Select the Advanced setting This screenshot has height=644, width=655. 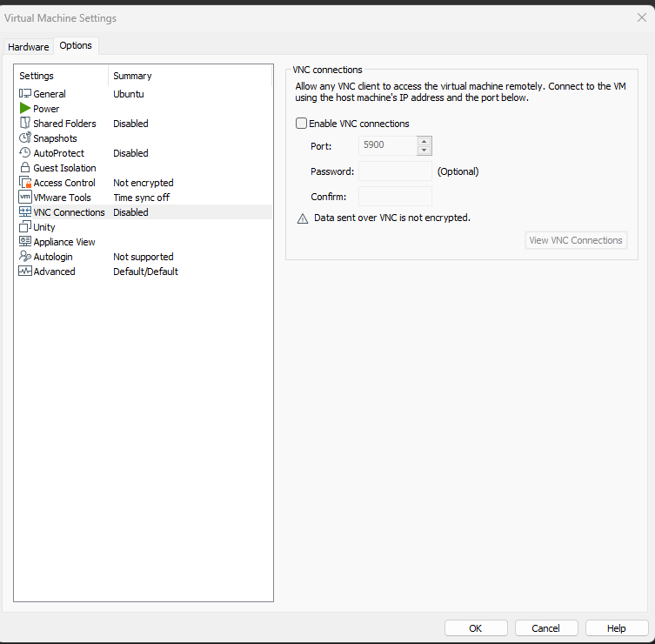[x=54, y=272]
